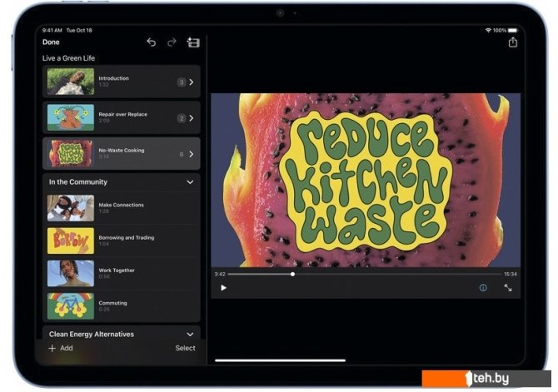Click the Borrowing and Trading clip title
558x392 pixels.
click(127, 238)
